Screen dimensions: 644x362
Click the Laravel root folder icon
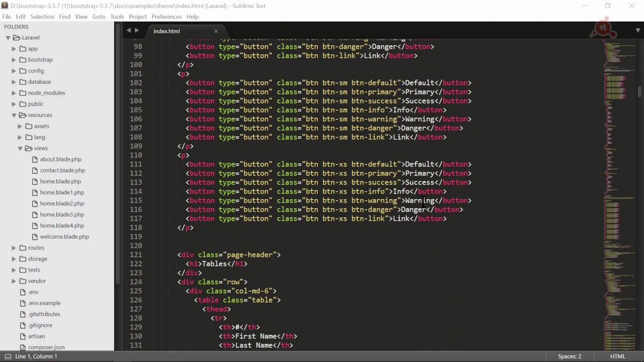tap(17, 38)
